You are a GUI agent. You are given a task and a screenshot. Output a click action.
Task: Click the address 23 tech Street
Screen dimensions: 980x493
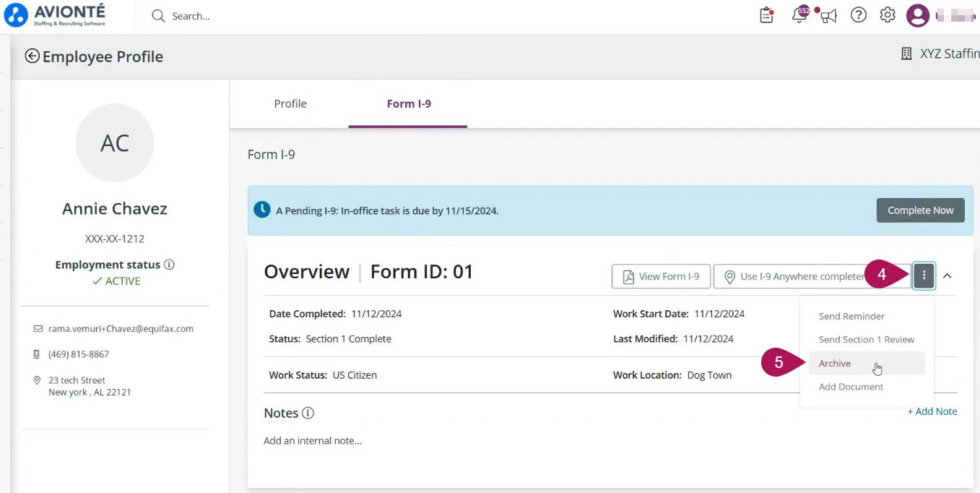(x=77, y=380)
